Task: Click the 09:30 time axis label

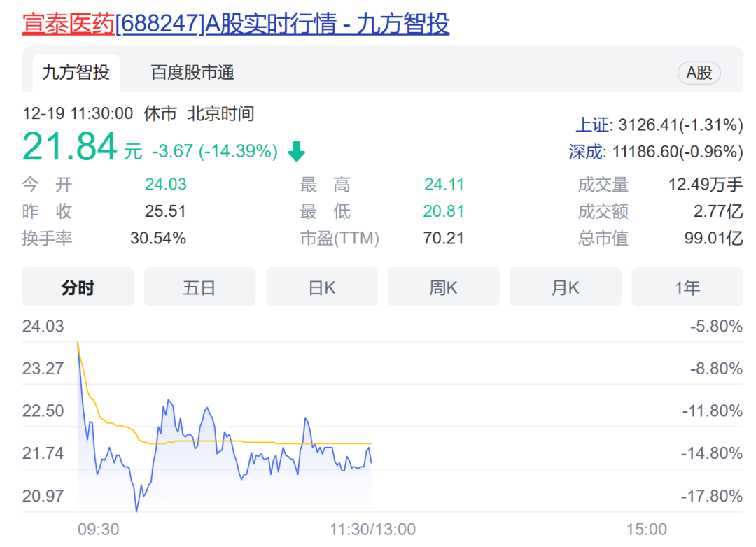Action: click(x=99, y=530)
